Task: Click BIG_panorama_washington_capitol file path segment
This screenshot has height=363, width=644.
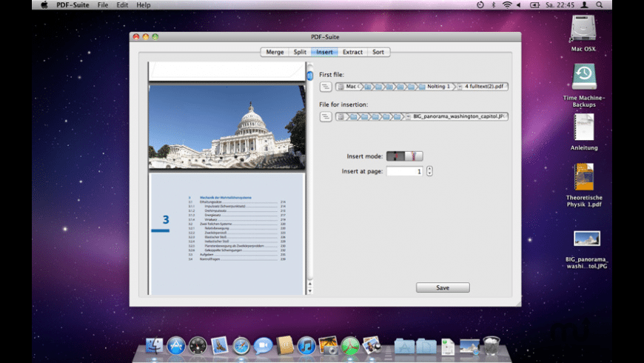Action: (x=458, y=116)
